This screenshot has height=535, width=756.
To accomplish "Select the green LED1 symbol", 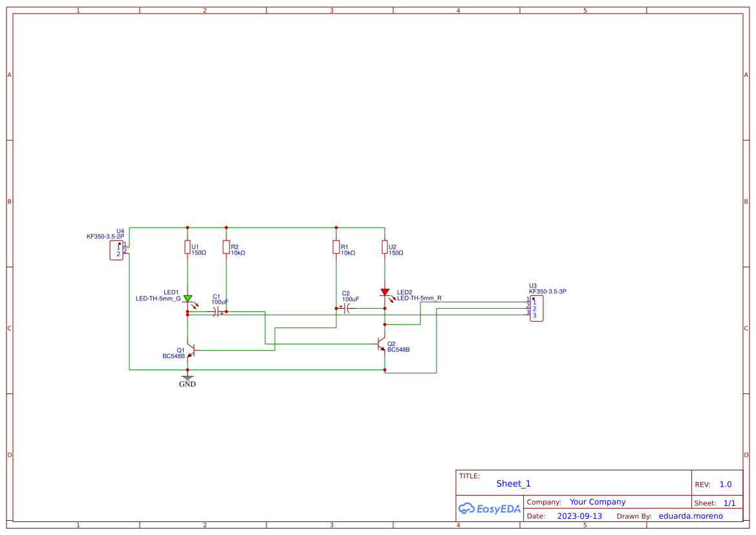I will click(188, 299).
